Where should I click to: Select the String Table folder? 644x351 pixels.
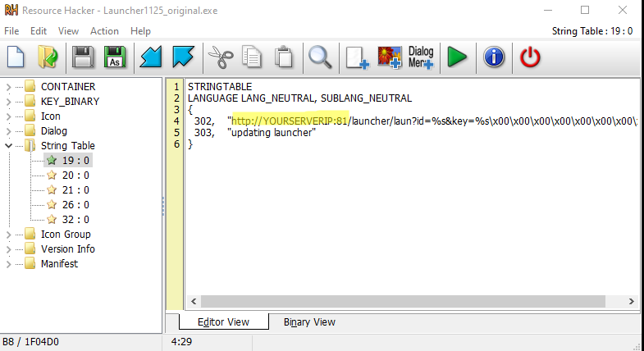(x=60, y=146)
